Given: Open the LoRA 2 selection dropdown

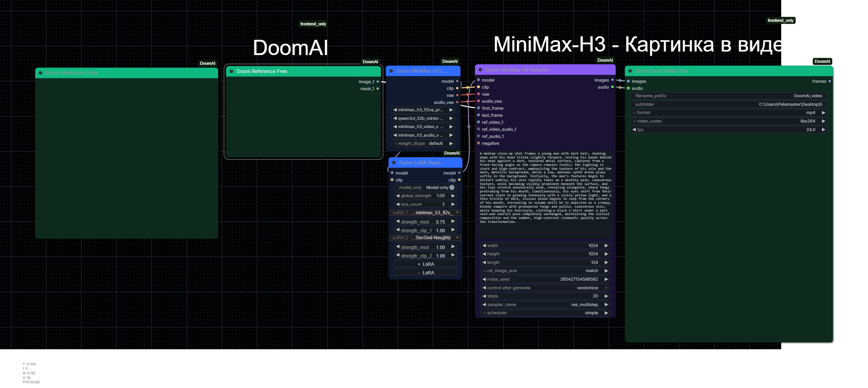Looking at the screenshot, I should tap(426, 238).
